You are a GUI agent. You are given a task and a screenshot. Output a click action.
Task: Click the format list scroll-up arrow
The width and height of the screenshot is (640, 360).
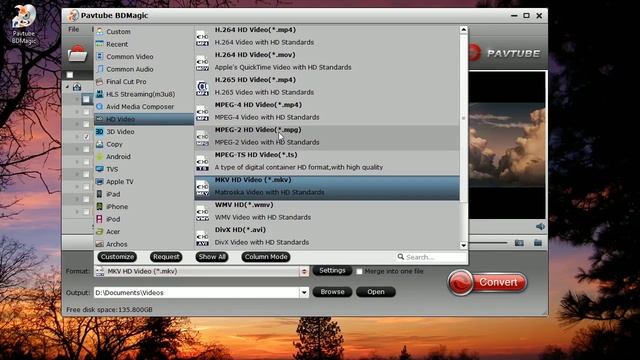463,29
